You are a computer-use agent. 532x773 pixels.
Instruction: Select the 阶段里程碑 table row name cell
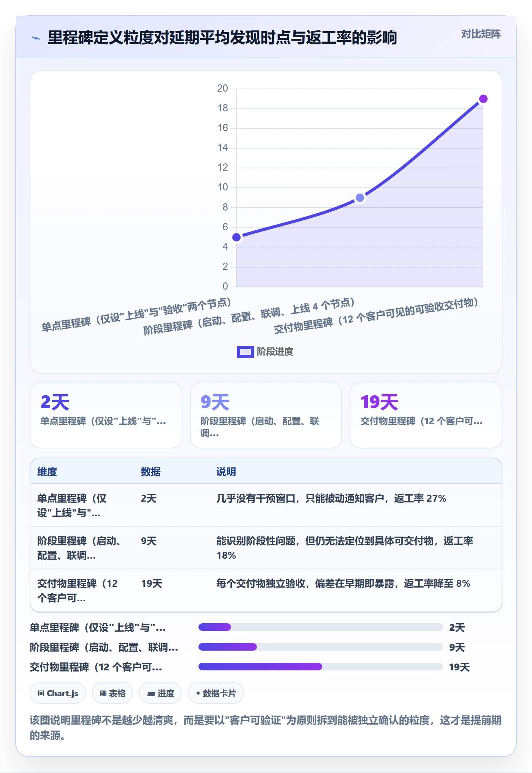click(x=82, y=548)
